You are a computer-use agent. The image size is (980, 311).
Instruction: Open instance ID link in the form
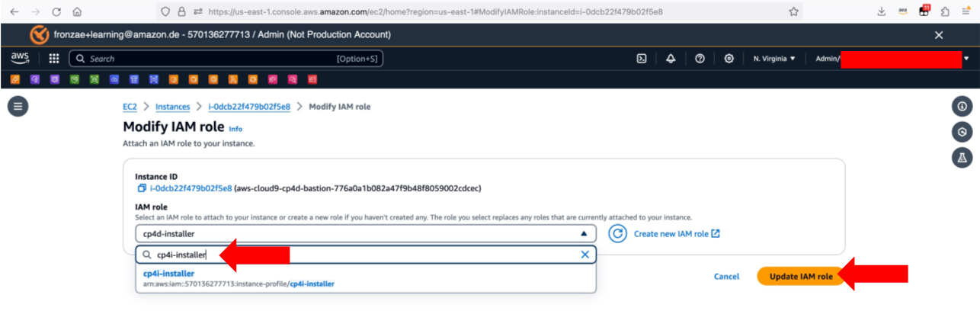tap(191, 188)
